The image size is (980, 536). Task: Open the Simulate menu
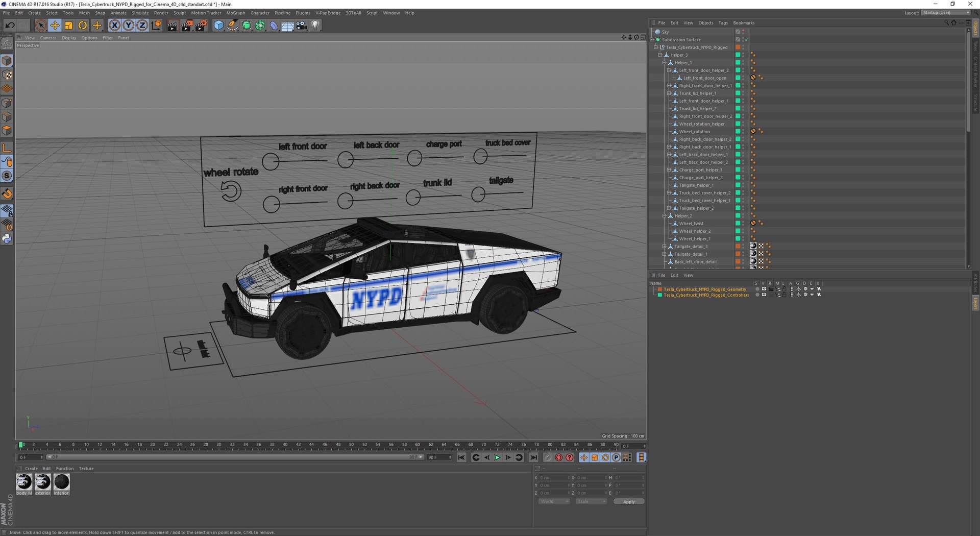pyautogui.click(x=140, y=13)
